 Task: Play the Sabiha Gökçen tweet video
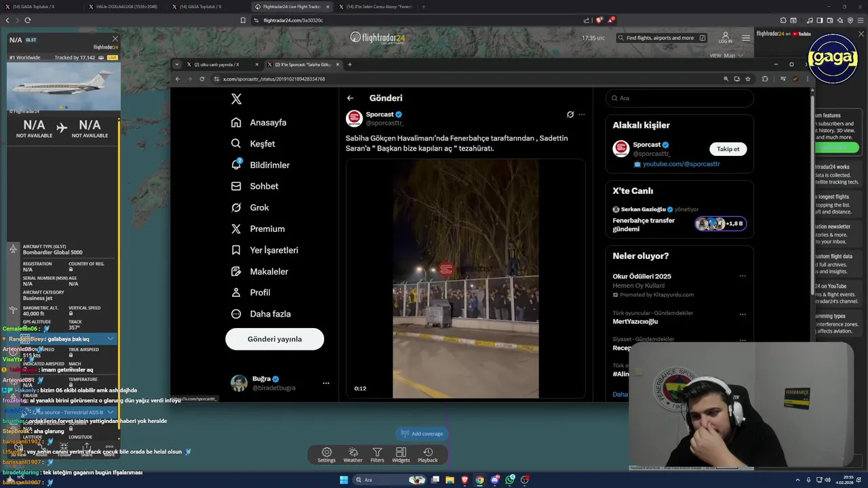466,279
